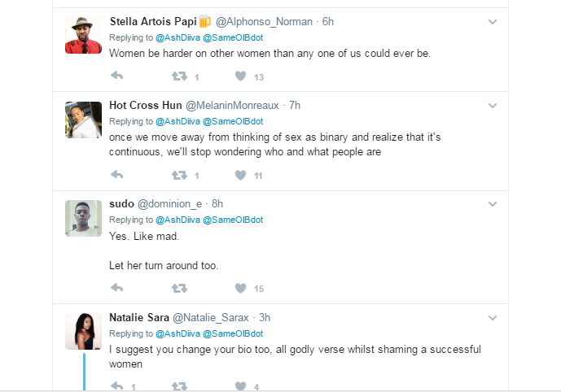Open Natalie Sara's profile name link
Screen dimensions: 561x392
pyautogui.click(x=139, y=316)
